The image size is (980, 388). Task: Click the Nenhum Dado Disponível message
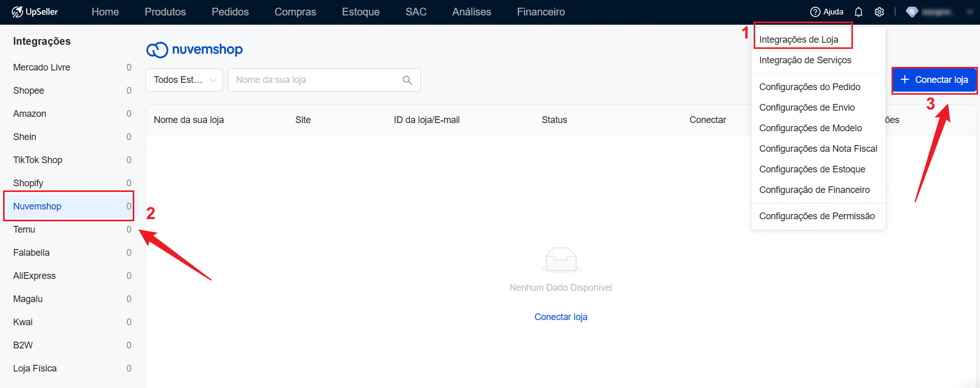561,288
